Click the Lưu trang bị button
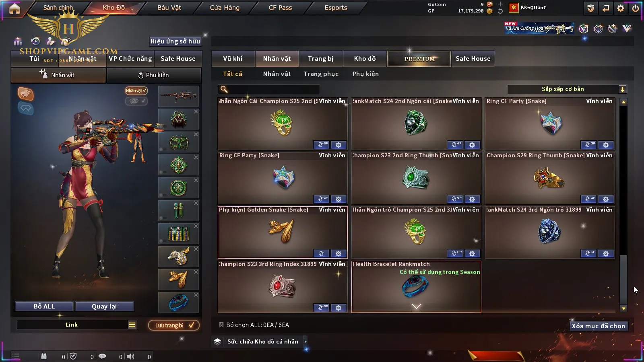This screenshot has width=644, height=362. pyautogui.click(x=174, y=325)
